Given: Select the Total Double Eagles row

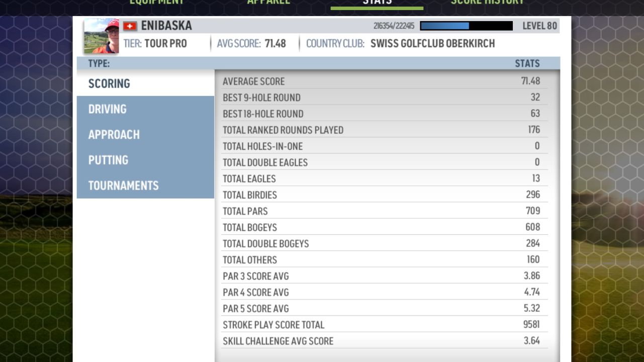Looking at the screenshot, I should pos(385,162).
